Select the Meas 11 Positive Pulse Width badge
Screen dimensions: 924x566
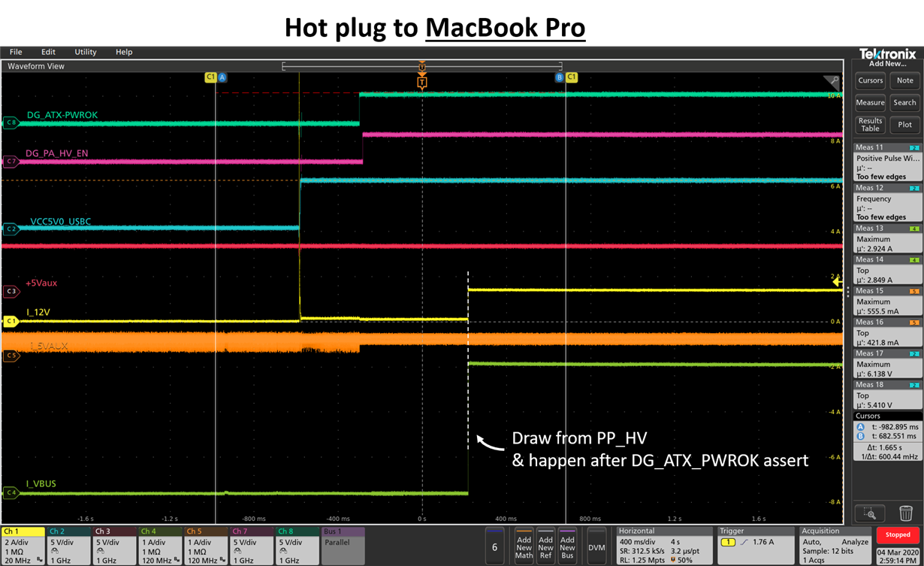[888, 163]
